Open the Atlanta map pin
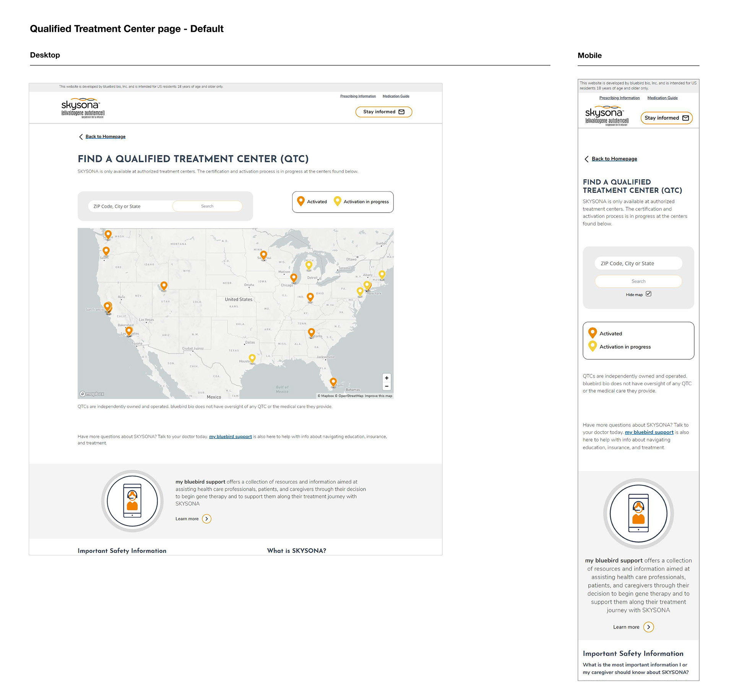 [312, 333]
